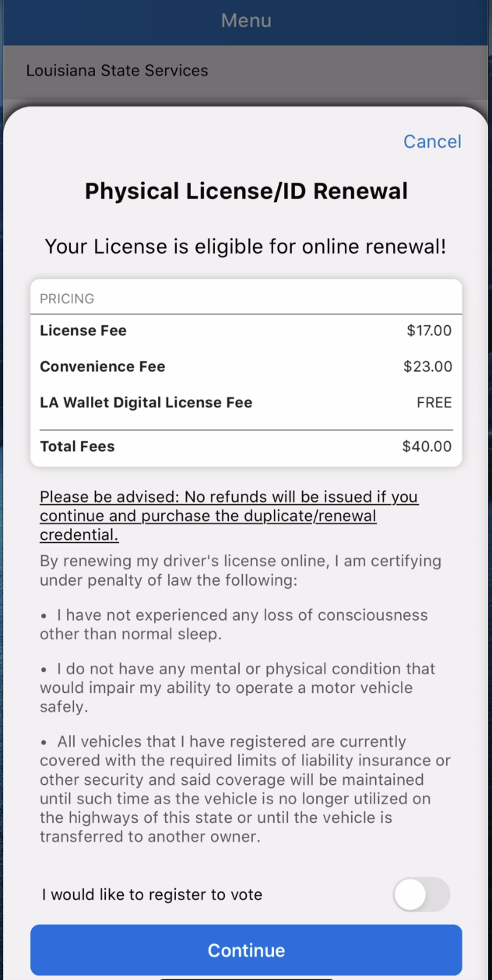Click the FREE digital license price

pos(434,403)
